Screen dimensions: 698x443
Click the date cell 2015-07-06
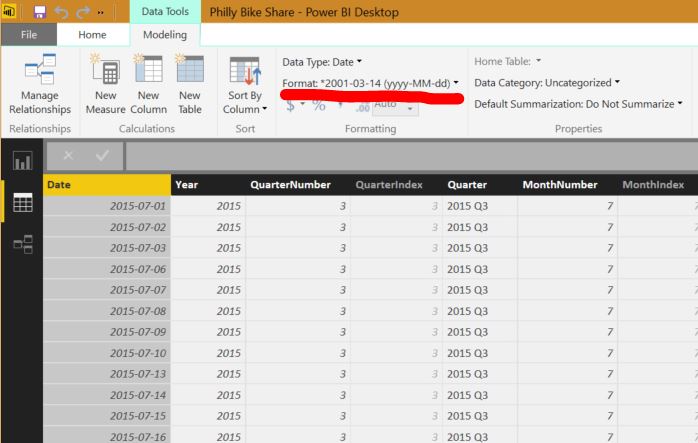click(107, 269)
